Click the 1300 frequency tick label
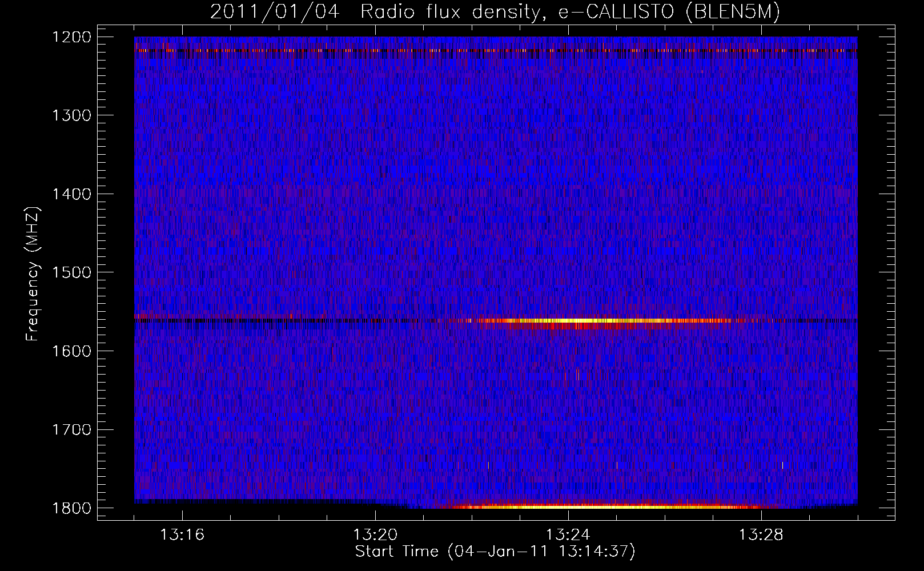The width and height of the screenshot is (924, 571). tap(71, 115)
